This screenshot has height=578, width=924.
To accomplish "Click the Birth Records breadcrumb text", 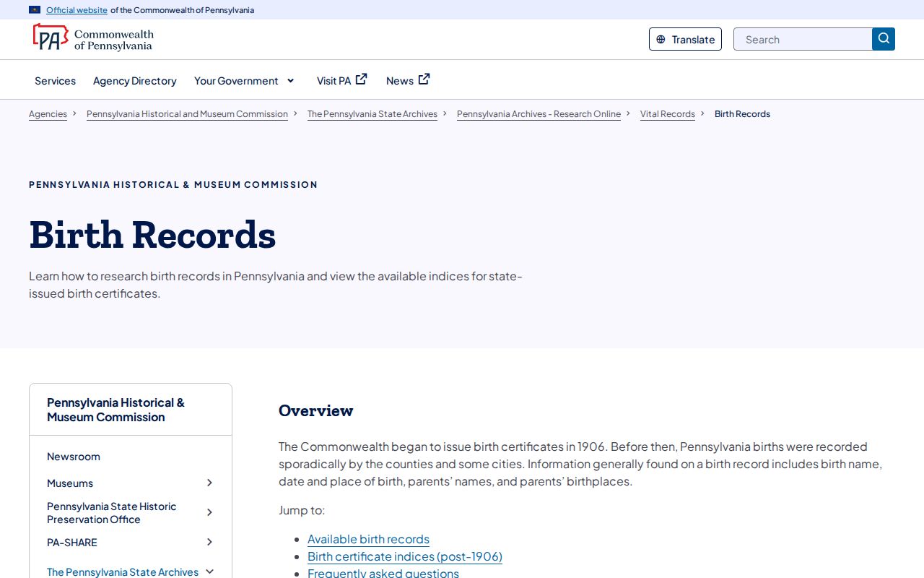I will (742, 114).
